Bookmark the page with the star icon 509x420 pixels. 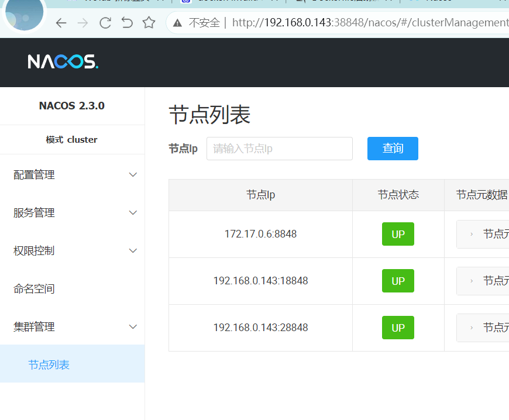click(x=149, y=22)
